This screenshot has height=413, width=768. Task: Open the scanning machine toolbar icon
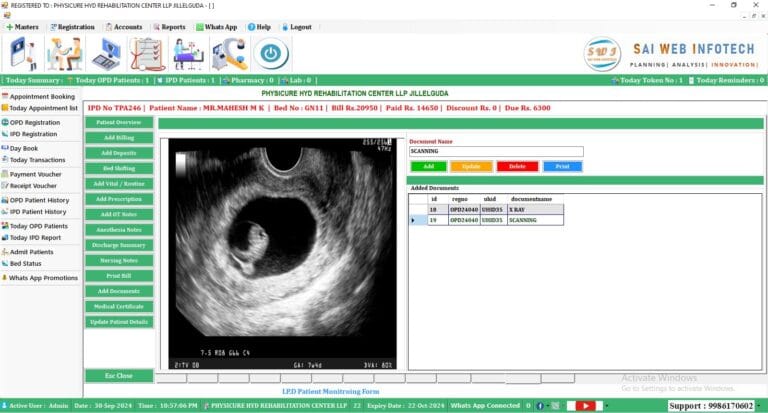tap(229, 54)
